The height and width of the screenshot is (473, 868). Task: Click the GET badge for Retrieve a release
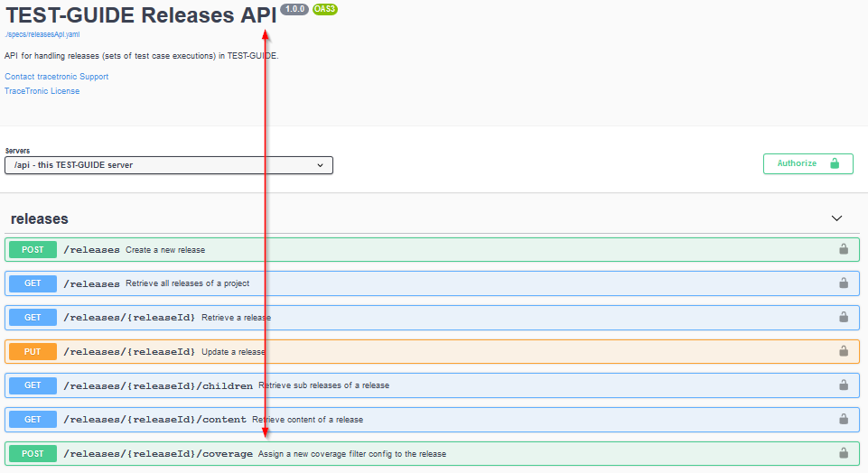tap(33, 318)
